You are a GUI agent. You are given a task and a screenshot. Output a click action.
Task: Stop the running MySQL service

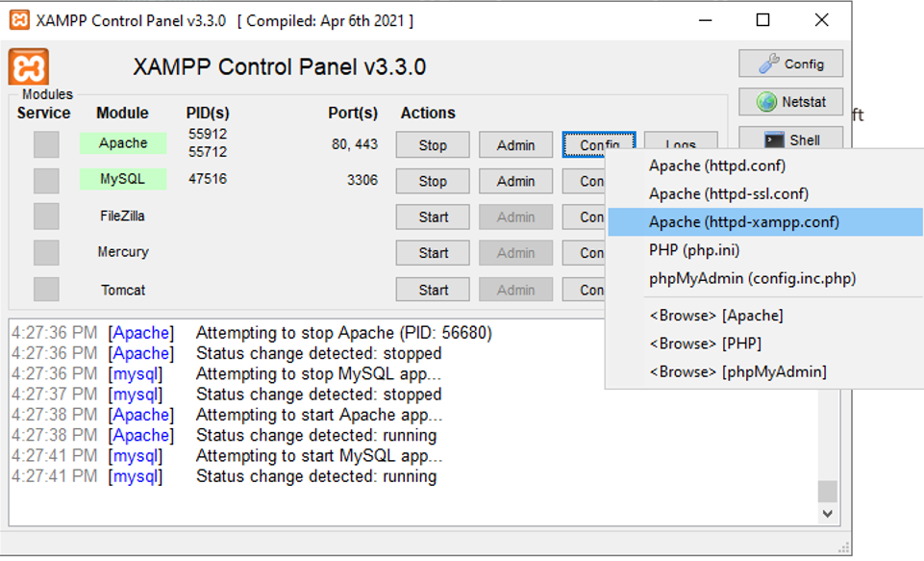pyautogui.click(x=432, y=181)
